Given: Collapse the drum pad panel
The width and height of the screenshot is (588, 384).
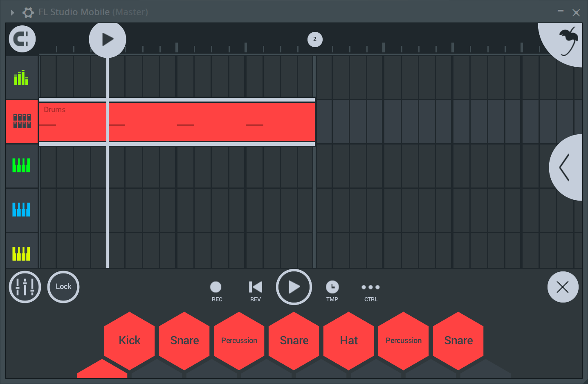Looking at the screenshot, I should 563,287.
